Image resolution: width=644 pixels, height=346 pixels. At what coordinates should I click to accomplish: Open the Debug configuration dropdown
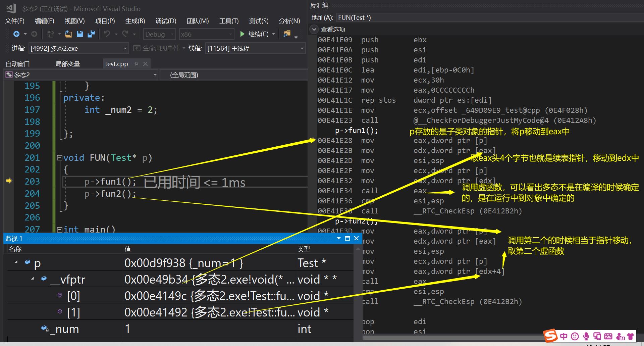(160, 34)
